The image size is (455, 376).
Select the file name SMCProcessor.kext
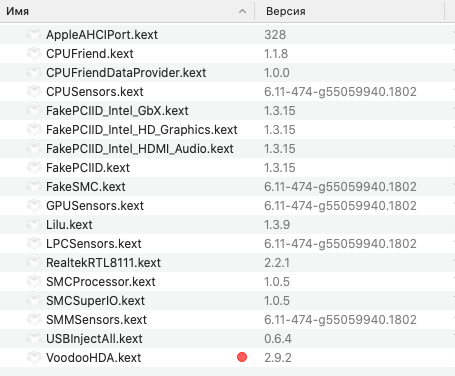pyautogui.click(x=101, y=282)
